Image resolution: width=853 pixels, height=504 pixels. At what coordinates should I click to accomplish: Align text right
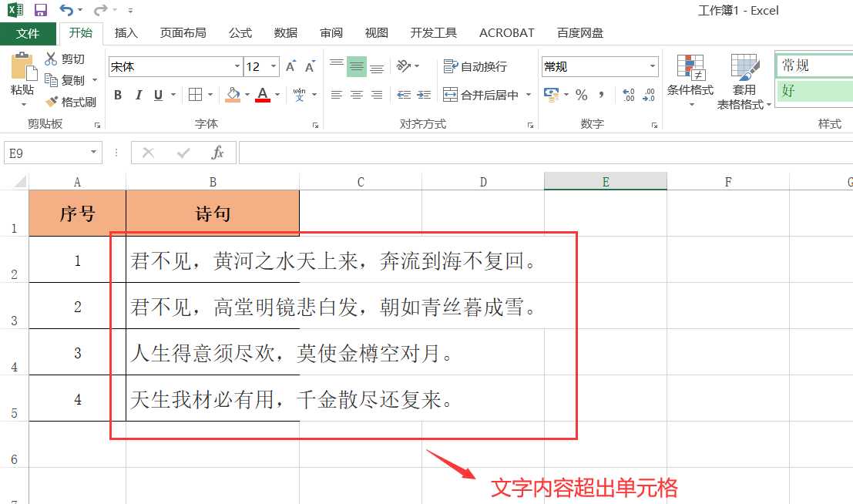(x=377, y=95)
